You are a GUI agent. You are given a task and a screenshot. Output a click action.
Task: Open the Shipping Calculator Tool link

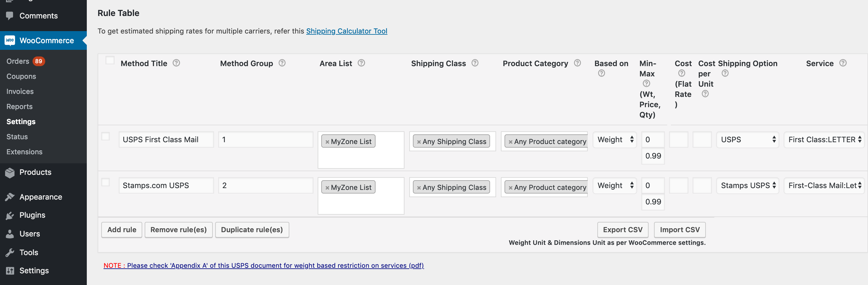click(347, 31)
